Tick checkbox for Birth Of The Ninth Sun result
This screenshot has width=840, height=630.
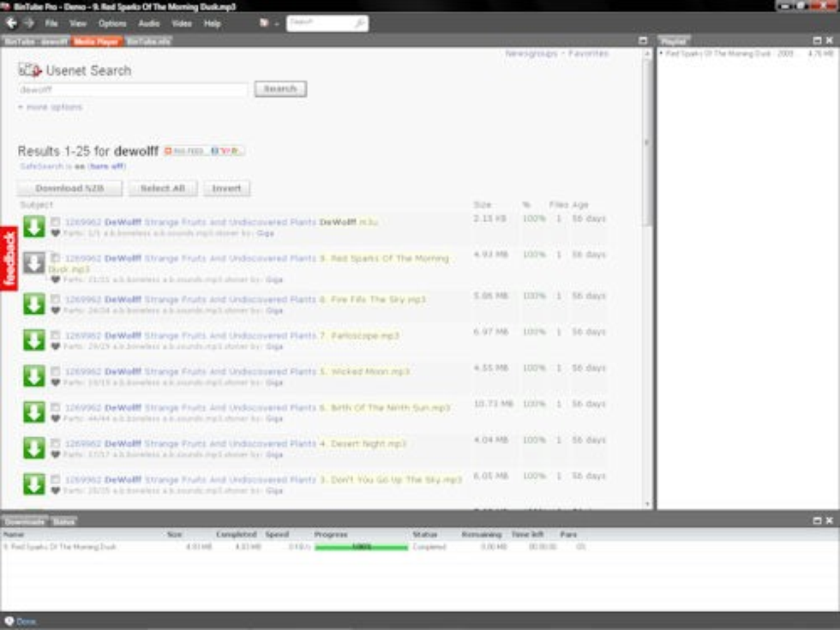tap(55, 407)
